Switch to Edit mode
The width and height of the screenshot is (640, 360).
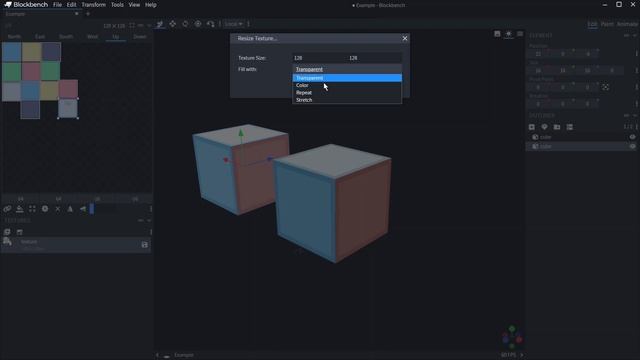click(592, 24)
